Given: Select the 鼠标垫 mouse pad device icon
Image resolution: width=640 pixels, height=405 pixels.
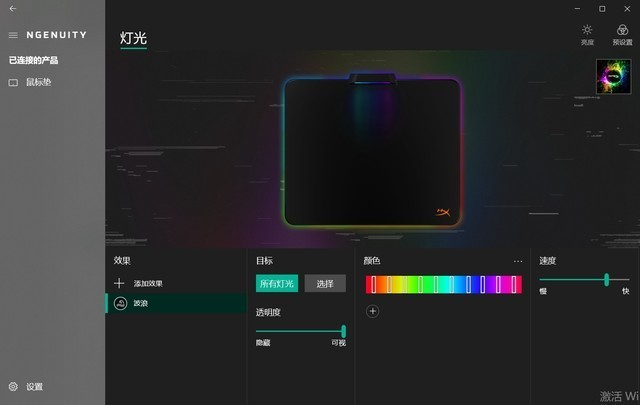Looking at the screenshot, I should click(13, 82).
